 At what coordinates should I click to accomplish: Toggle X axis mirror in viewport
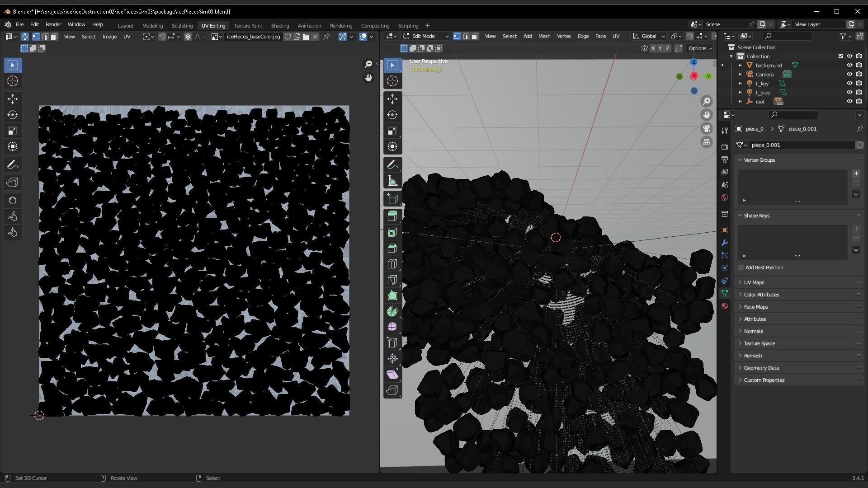pyautogui.click(x=653, y=48)
